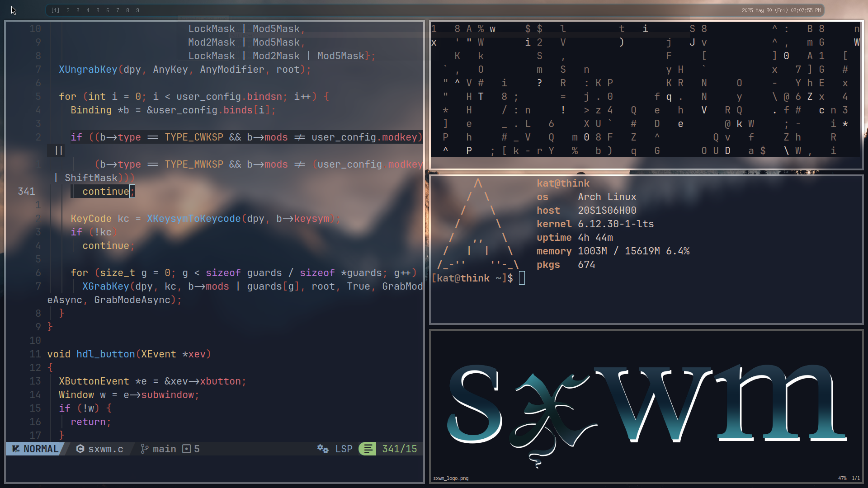
Task: Click the hdl_button function name
Action: [x=105, y=354]
